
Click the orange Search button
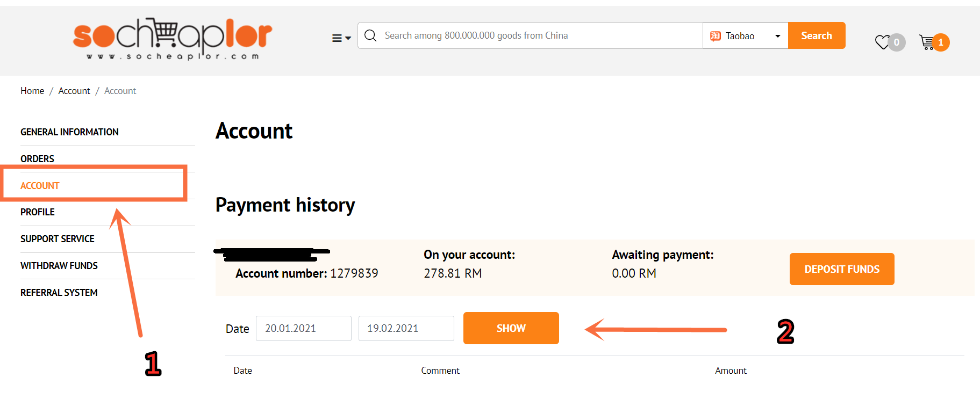click(817, 35)
